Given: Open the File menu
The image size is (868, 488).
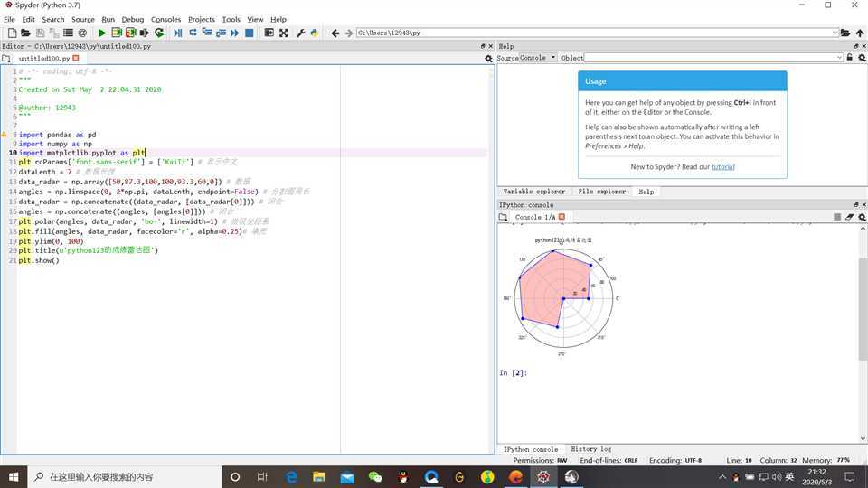Looking at the screenshot, I should [9, 19].
